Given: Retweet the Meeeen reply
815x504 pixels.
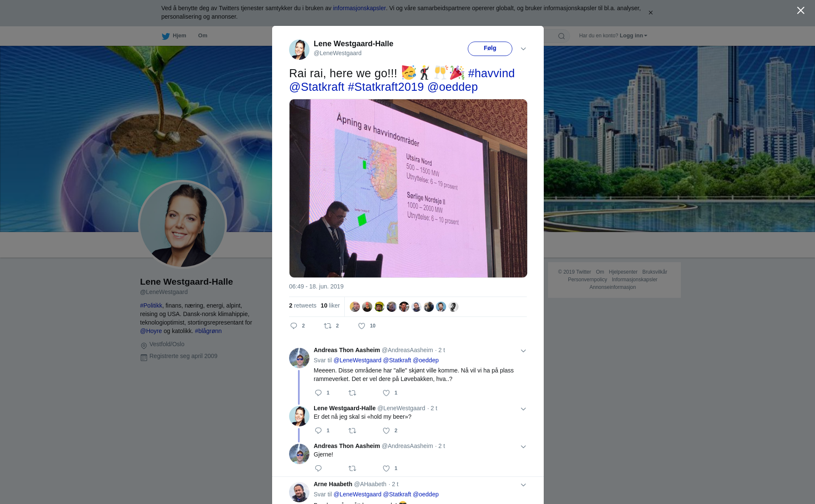Looking at the screenshot, I should (x=352, y=393).
